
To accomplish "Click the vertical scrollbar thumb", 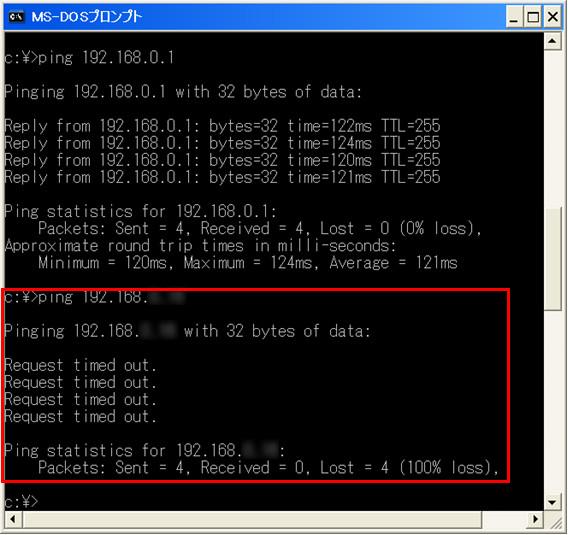I will click(x=552, y=260).
